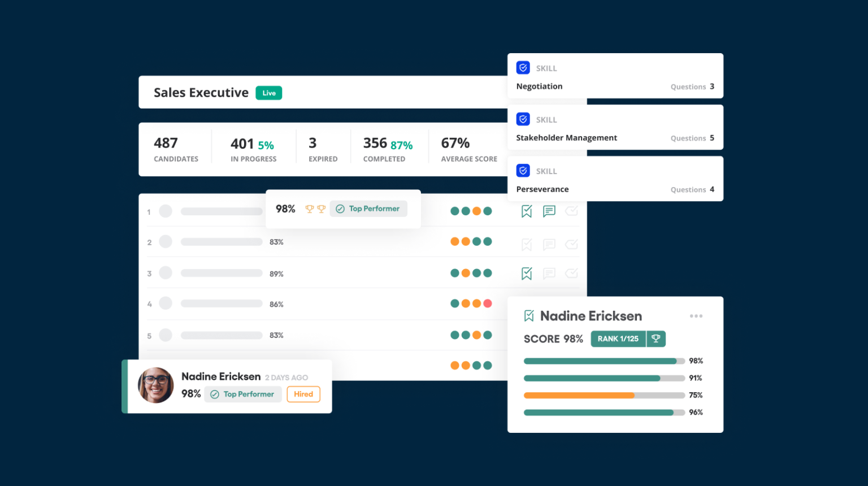Image resolution: width=868 pixels, height=486 pixels.
Task: Click the Perseverance skill shield icon
Action: click(x=523, y=170)
